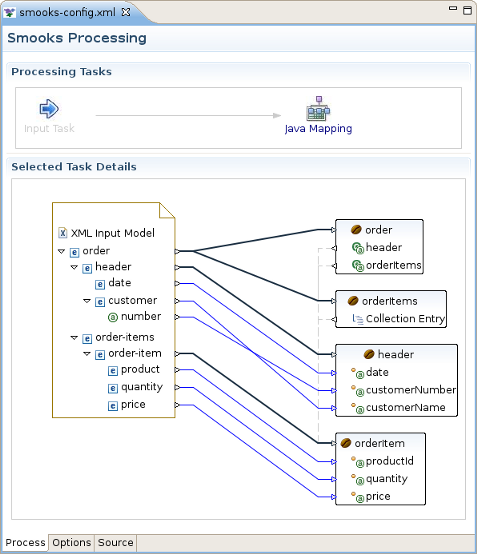Viewport: 477px width, 554px height.
Task: Collapse the order-items node in XML tree
Action: click(74, 337)
